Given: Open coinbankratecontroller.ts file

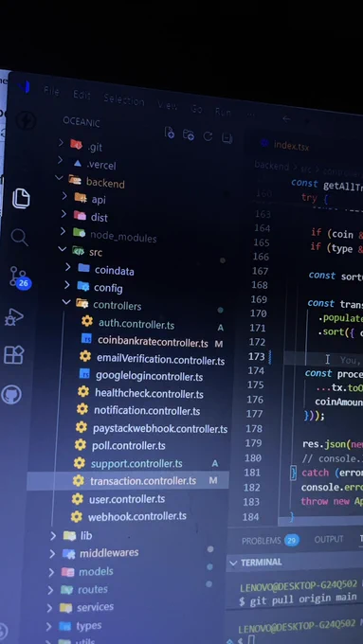Looking at the screenshot, I should click(x=153, y=342).
